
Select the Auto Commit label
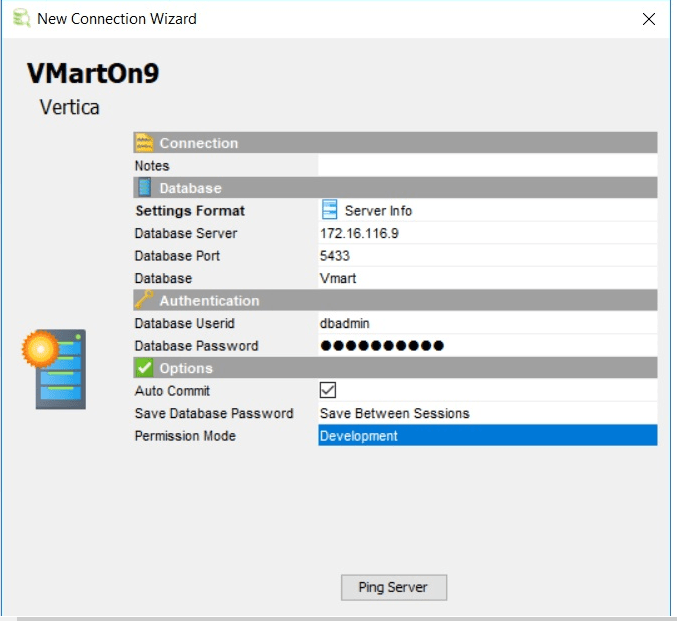tap(172, 390)
